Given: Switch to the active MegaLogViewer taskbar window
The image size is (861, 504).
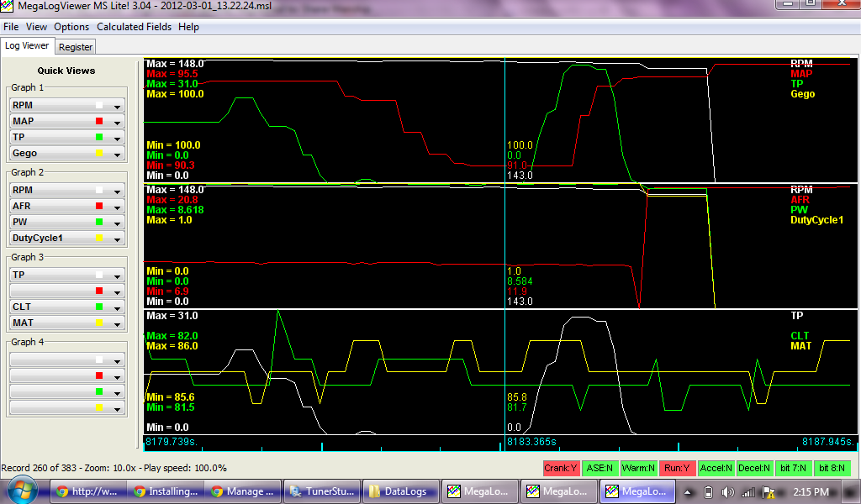Looking at the screenshot, I should point(637,491).
